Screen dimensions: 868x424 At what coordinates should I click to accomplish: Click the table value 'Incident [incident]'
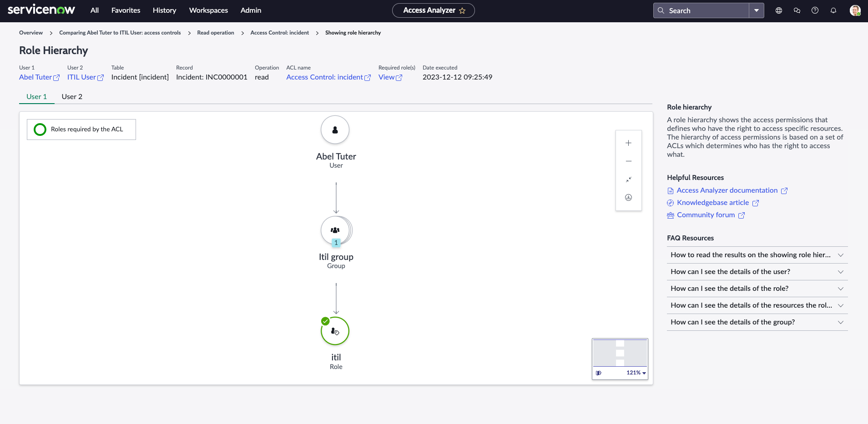(x=140, y=77)
